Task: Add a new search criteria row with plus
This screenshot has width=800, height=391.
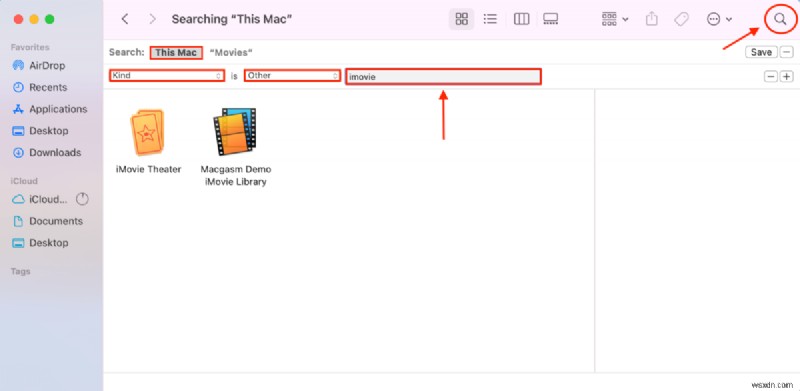Action: tap(787, 77)
